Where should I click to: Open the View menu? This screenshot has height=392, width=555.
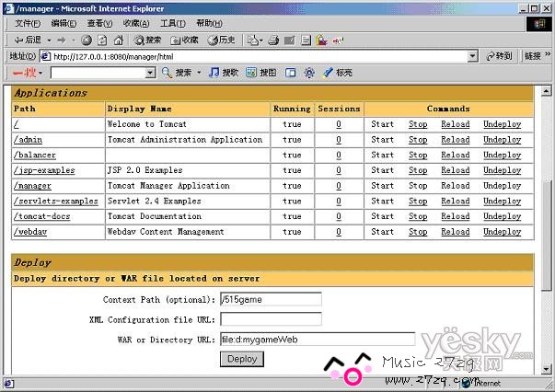[99, 23]
